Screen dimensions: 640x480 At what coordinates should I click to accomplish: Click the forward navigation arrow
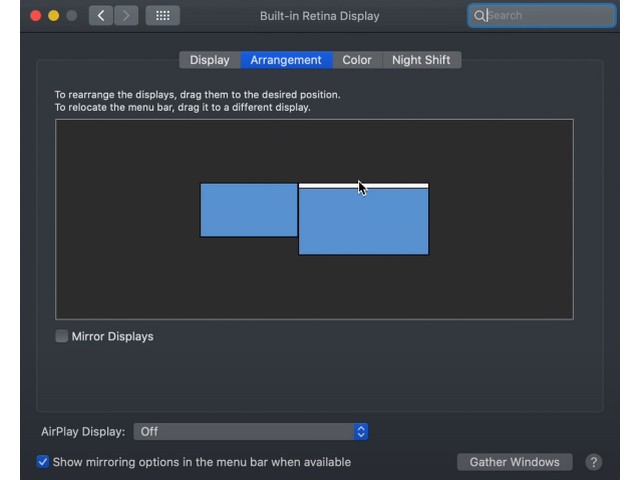pos(127,16)
